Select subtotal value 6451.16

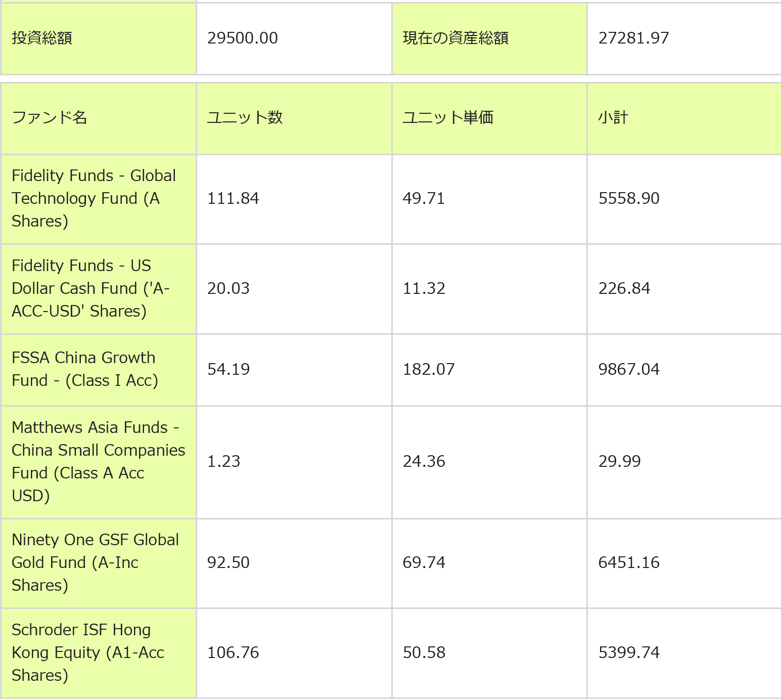click(x=629, y=562)
